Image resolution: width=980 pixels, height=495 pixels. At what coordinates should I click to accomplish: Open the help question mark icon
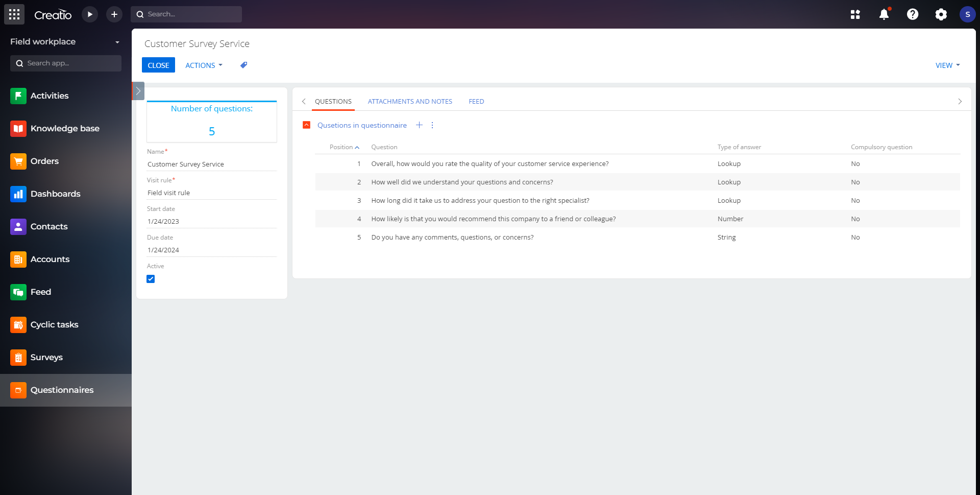click(x=912, y=14)
